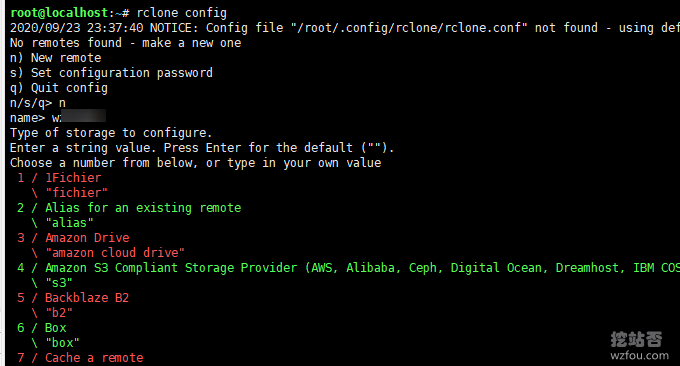The width and height of the screenshot is (680, 366).
Task: Select the "s3" value text
Action: (x=59, y=283)
